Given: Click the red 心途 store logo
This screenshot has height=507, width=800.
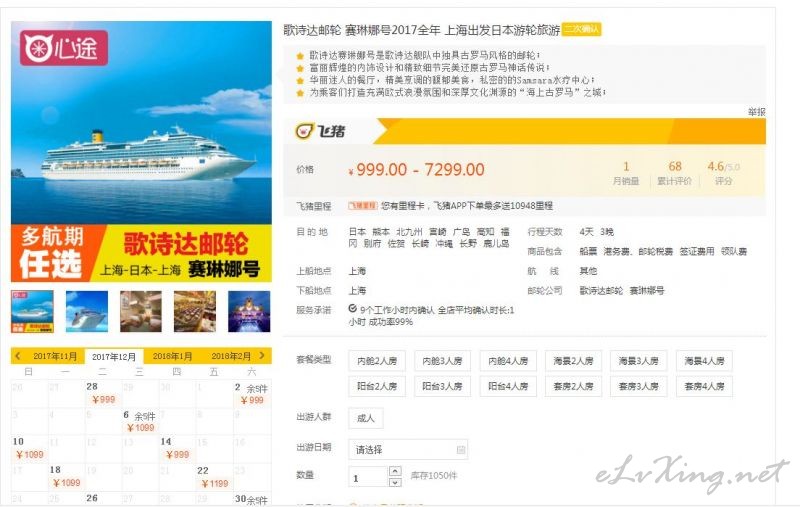Looking at the screenshot, I should (x=64, y=48).
